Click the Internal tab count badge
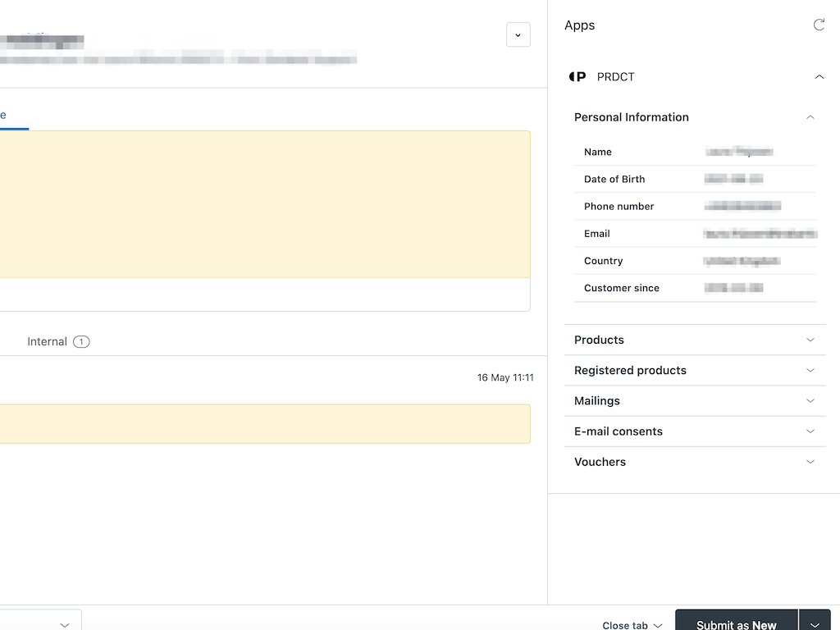Screen dimensions: 840x630 pyautogui.click(x=81, y=342)
